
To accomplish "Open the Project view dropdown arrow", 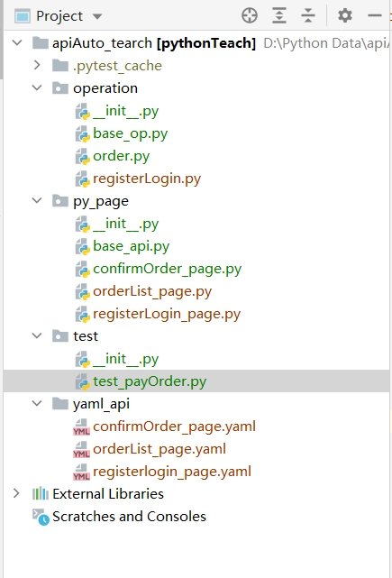I will pyautogui.click(x=97, y=16).
